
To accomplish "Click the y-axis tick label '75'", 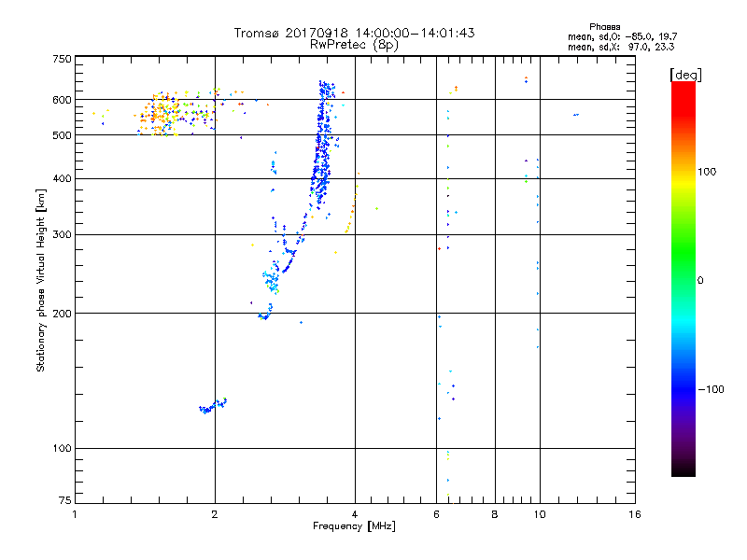I will coord(65,500).
